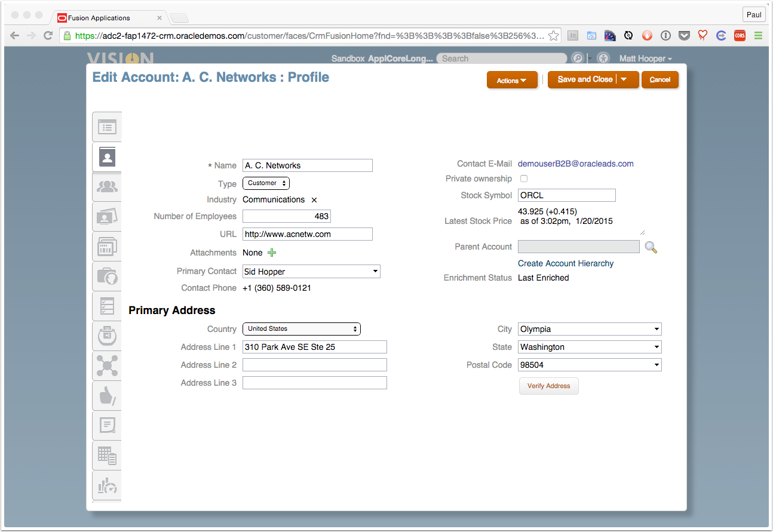This screenshot has width=773, height=532.
Task: Open the sidebar tab with stacked calendar windows icon
Action: (x=107, y=247)
